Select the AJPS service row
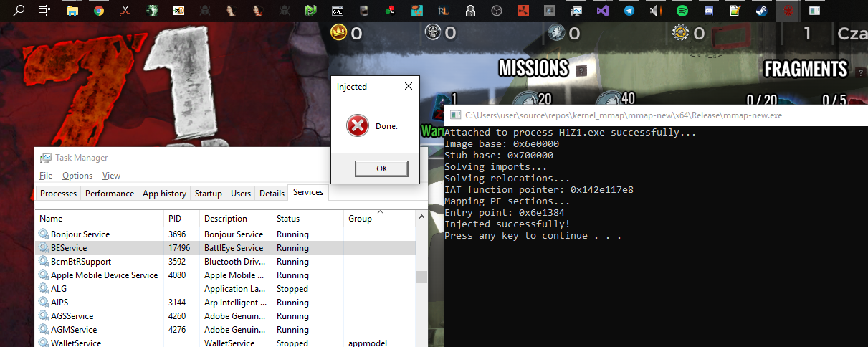This screenshot has height=347, width=868. pos(226,303)
